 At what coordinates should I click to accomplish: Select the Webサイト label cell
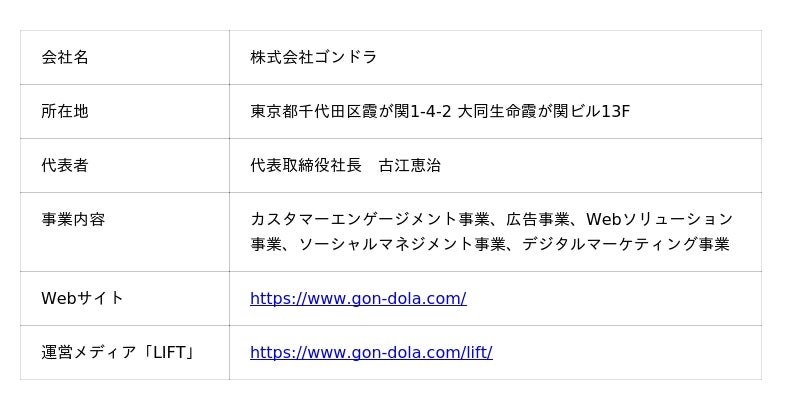pyautogui.click(x=82, y=298)
